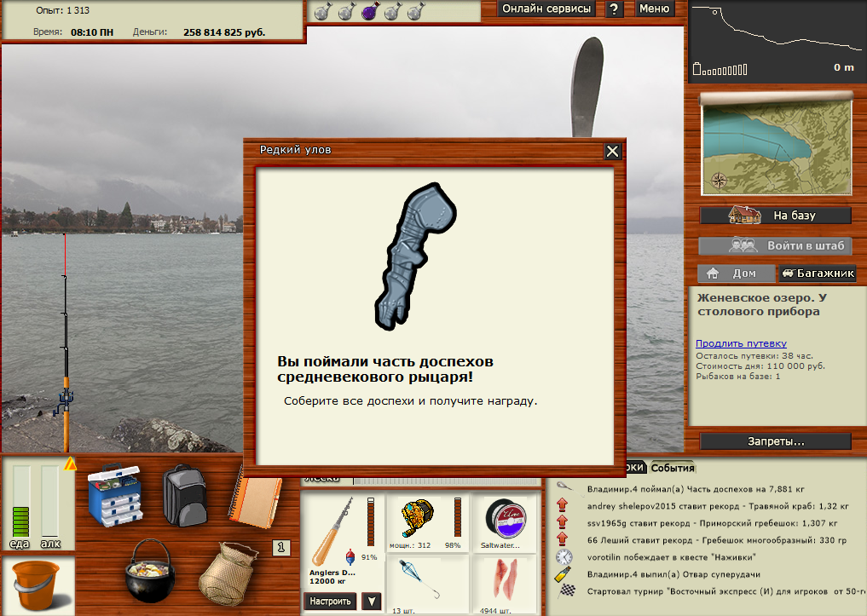Click the Стартовал турнир Восточный экспресс line
867x616 pixels.
click(726, 591)
